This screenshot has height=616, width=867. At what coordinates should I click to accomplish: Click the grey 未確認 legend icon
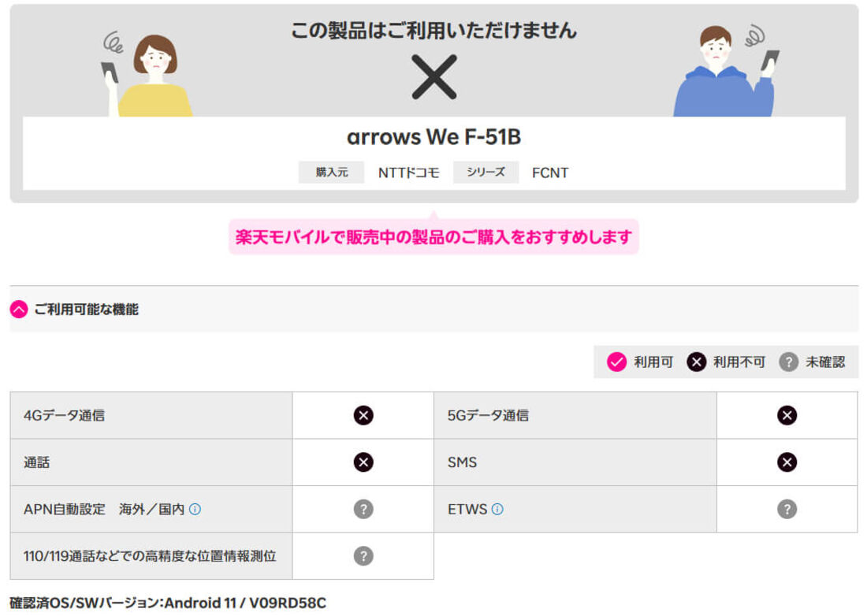788,362
